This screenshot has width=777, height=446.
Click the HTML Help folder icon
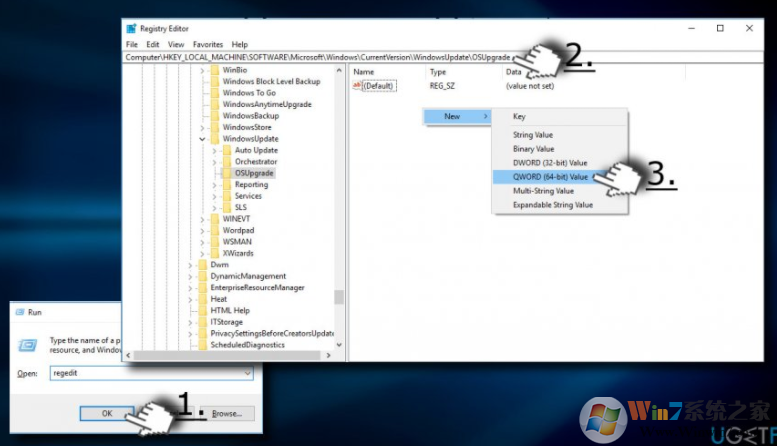pos(203,310)
